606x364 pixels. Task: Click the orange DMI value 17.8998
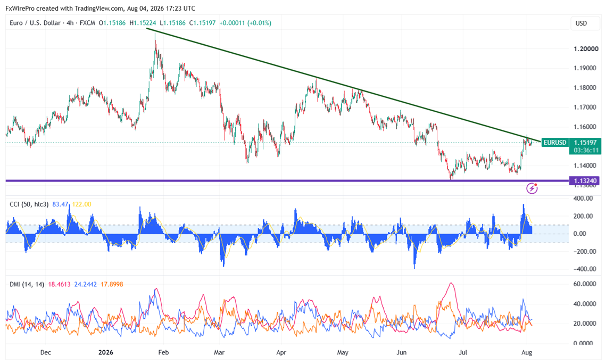pos(112,284)
